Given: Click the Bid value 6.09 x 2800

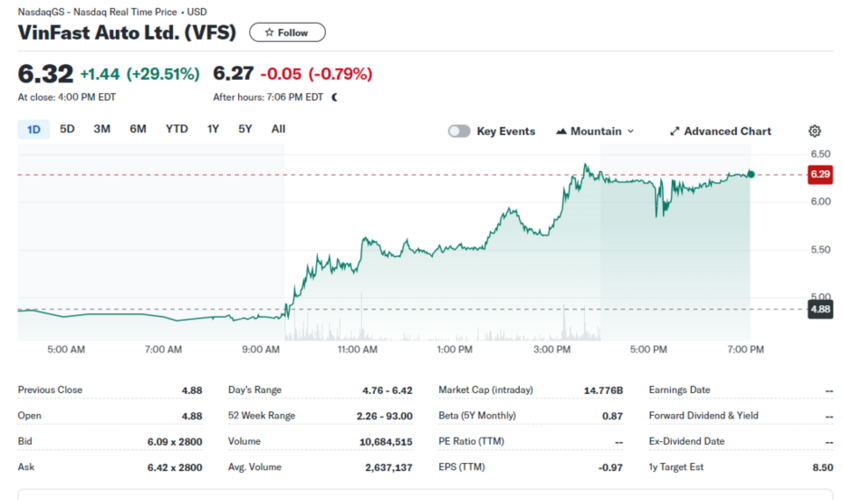Looking at the screenshot, I should (175, 442).
